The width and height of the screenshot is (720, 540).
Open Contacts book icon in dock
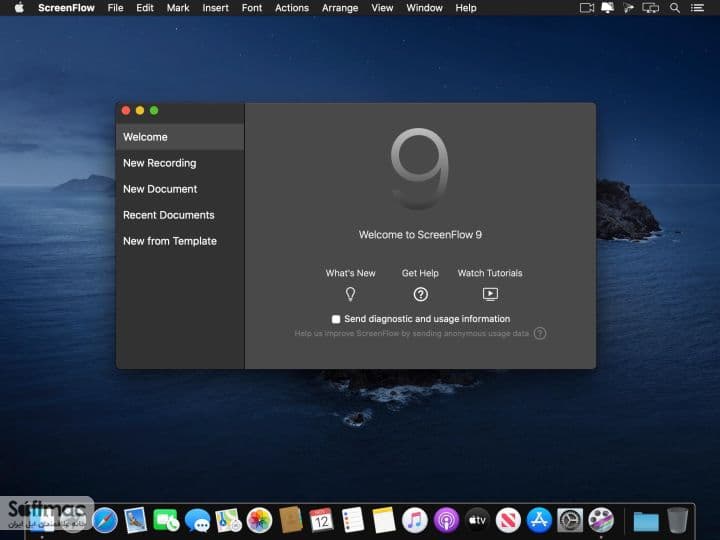(291, 521)
